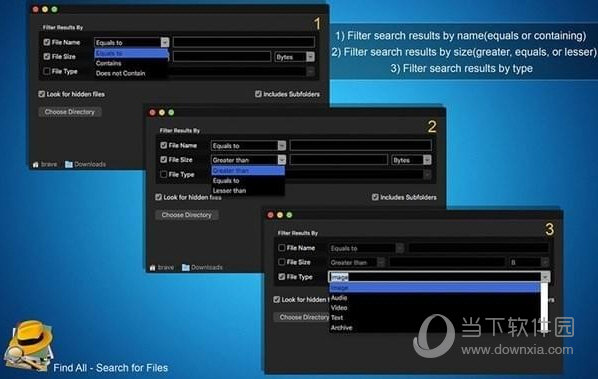Expand the File Name Equals to dropdown in window 2
This screenshot has height=379, width=598.
[281, 146]
